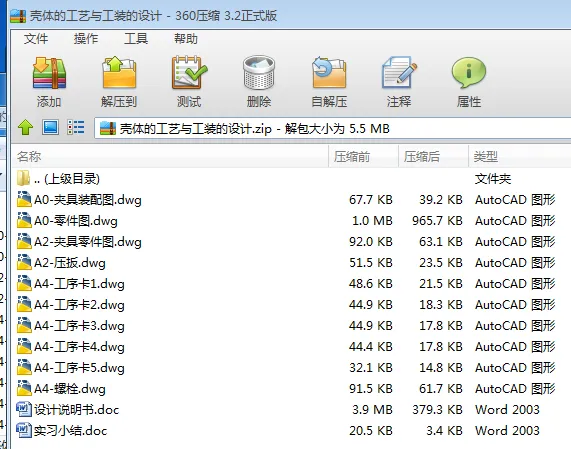Click the file icon for A4-工序卡5.dwg
Screen dimensions: 571x449
click(24, 367)
